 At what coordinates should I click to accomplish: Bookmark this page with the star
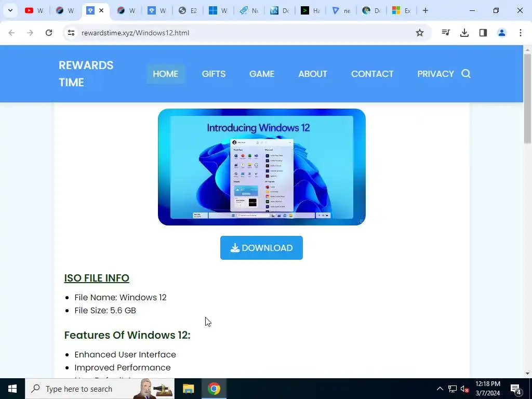[x=420, y=33]
